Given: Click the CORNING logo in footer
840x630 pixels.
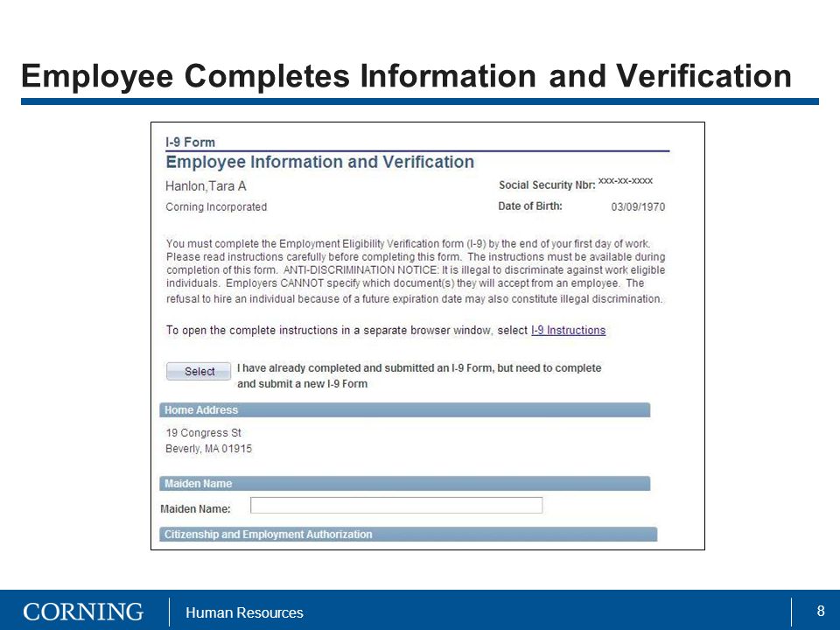Looking at the screenshot, I should (83, 612).
